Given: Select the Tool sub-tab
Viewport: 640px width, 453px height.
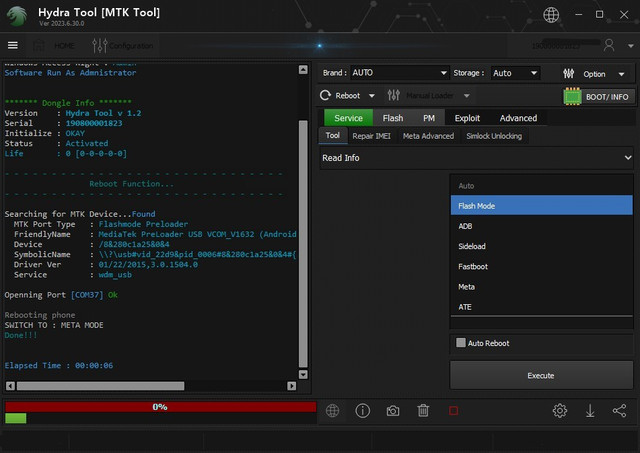Looking at the screenshot, I should coord(333,135).
